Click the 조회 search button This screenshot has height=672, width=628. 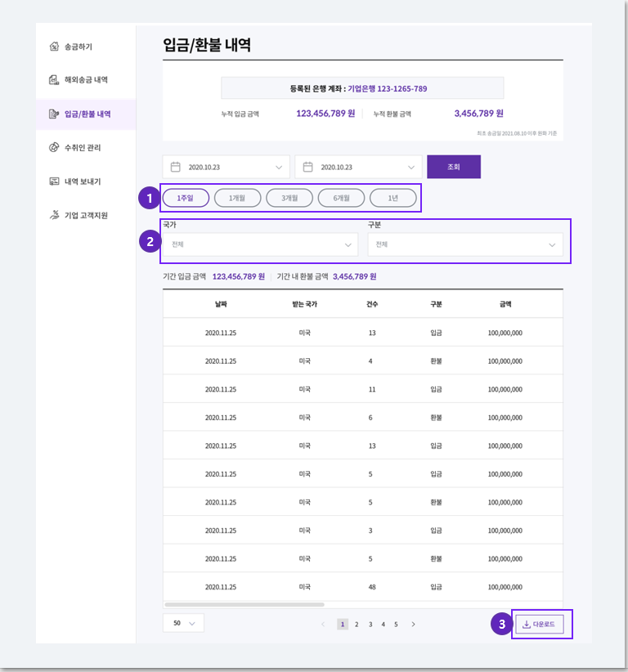[454, 167]
